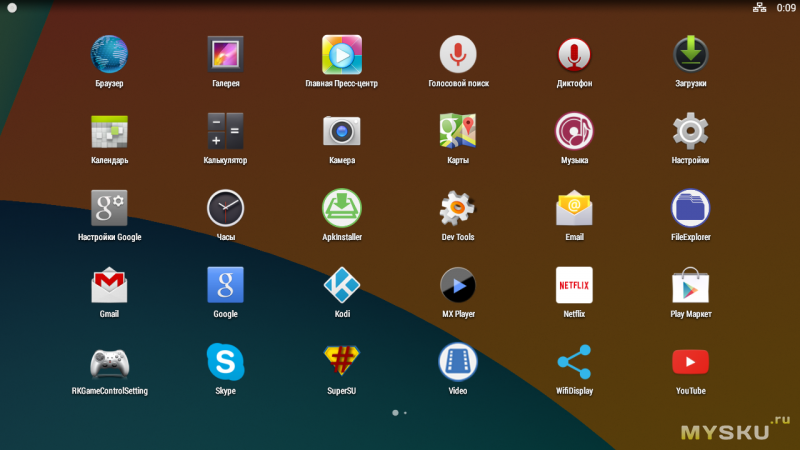Viewport: 800px width, 450px height.
Task: Open Главная Пресс-центр media center
Action: [342, 55]
